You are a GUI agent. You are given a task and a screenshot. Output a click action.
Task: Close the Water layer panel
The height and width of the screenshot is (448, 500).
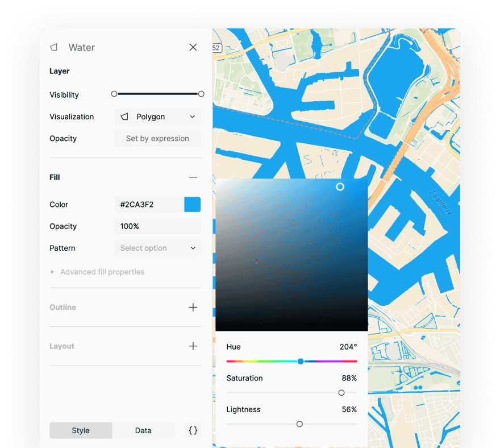click(x=193, y=47)
